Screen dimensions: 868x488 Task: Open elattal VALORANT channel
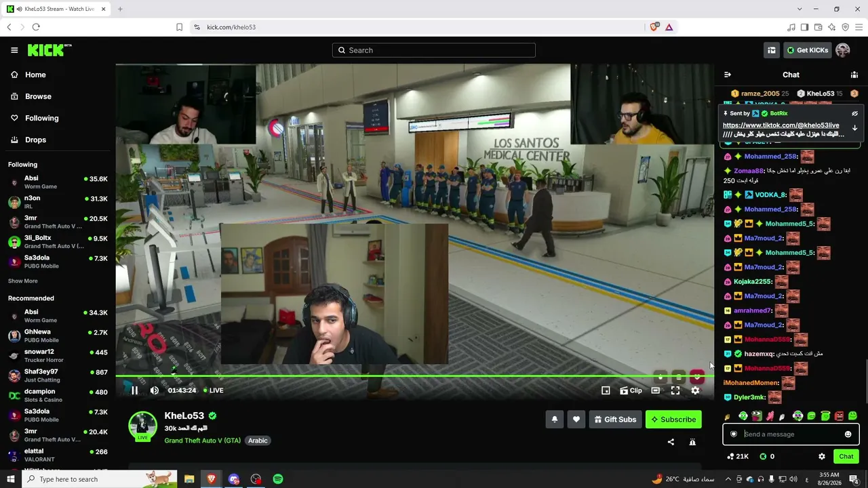[58, 455]
